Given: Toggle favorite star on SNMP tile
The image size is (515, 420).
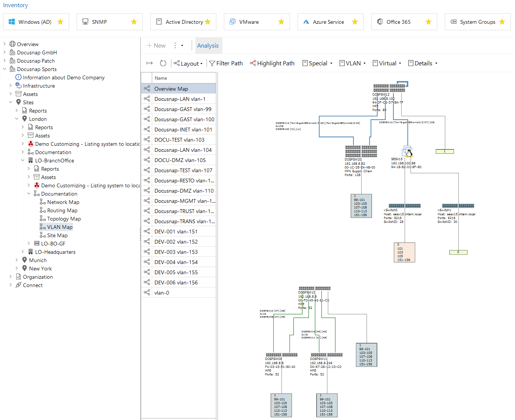Looking at the screenshot, I should (x=134, y=22).
